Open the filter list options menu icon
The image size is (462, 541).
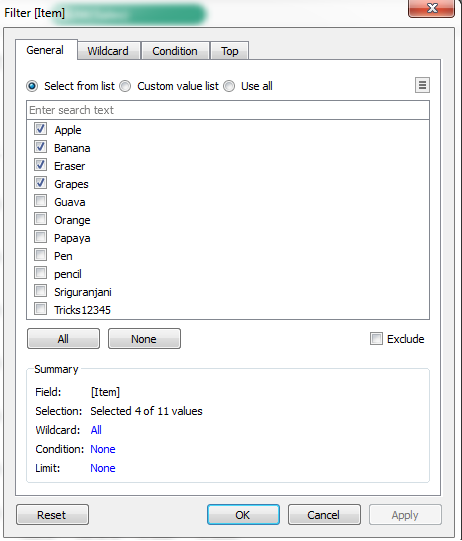(422, 85)
